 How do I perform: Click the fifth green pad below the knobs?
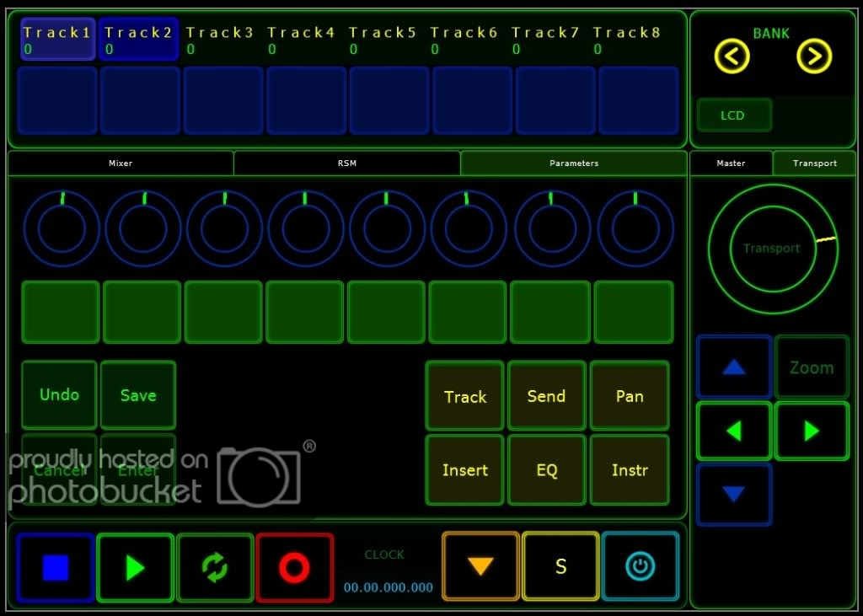[386, 312]
